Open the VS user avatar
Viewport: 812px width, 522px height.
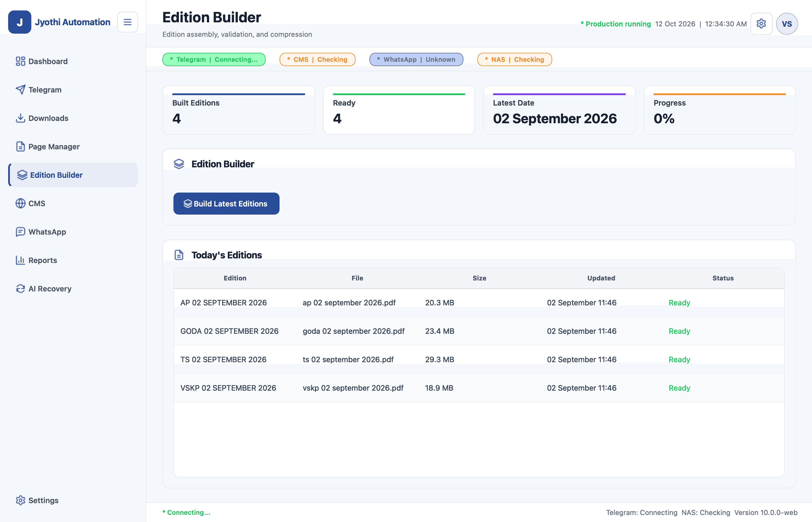[x=787, y=24]
